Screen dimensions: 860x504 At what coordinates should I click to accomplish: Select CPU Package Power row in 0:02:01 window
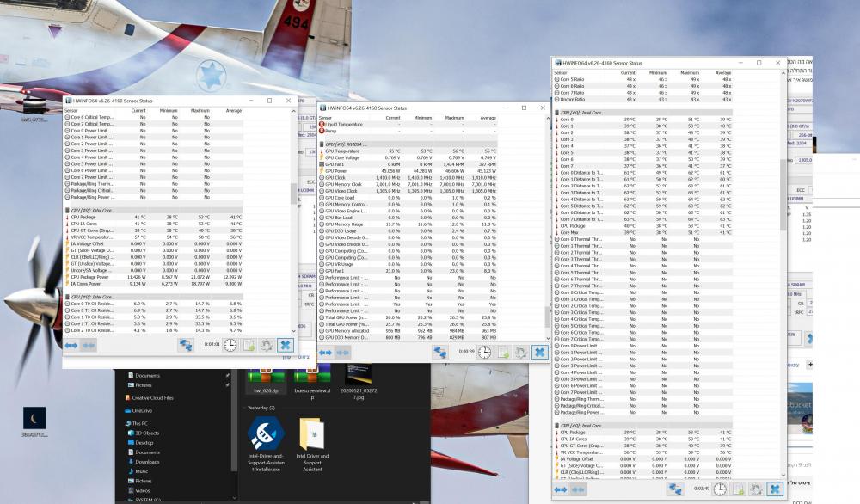click(153, 277)
